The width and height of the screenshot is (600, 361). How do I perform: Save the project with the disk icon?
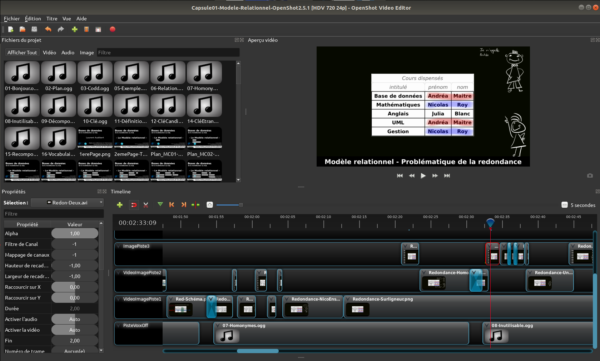point(34,29)
